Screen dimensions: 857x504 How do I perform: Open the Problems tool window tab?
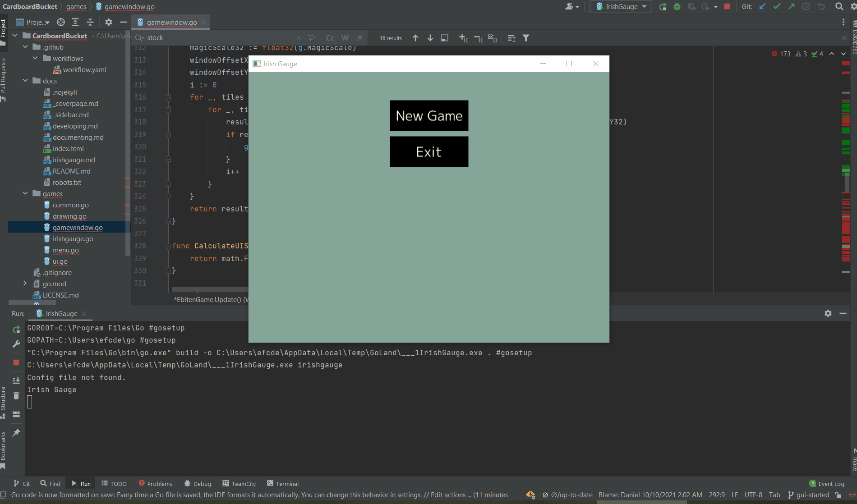point(155,484)
